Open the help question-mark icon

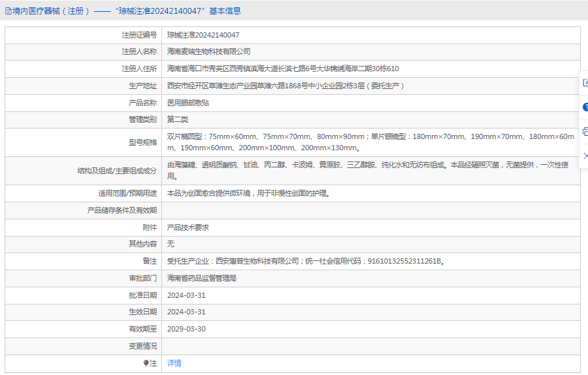[x=585, y=107]
